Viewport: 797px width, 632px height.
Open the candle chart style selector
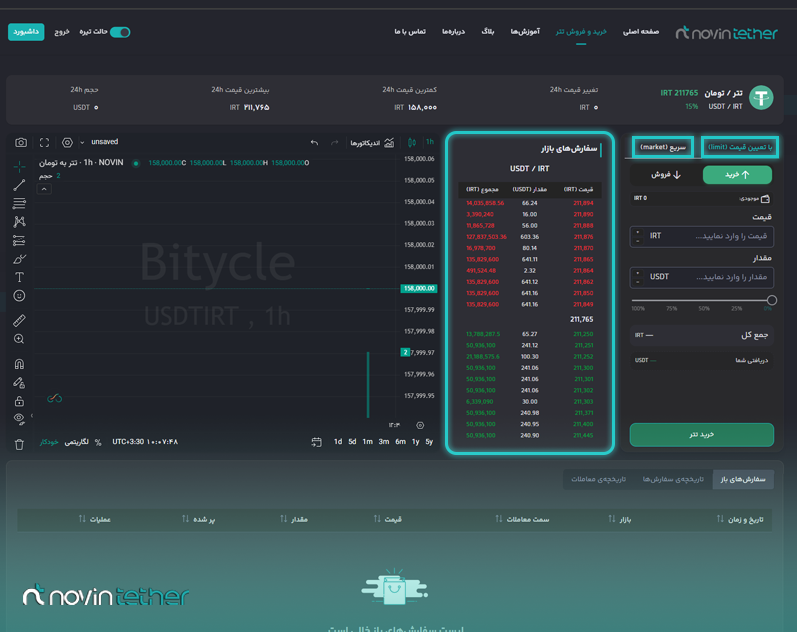(412, 142)
